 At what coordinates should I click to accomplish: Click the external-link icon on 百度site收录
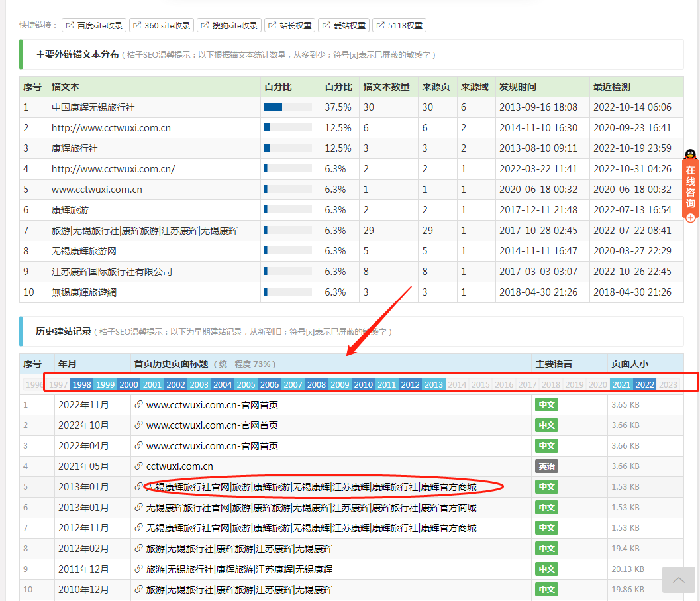[x=70, y=26]
